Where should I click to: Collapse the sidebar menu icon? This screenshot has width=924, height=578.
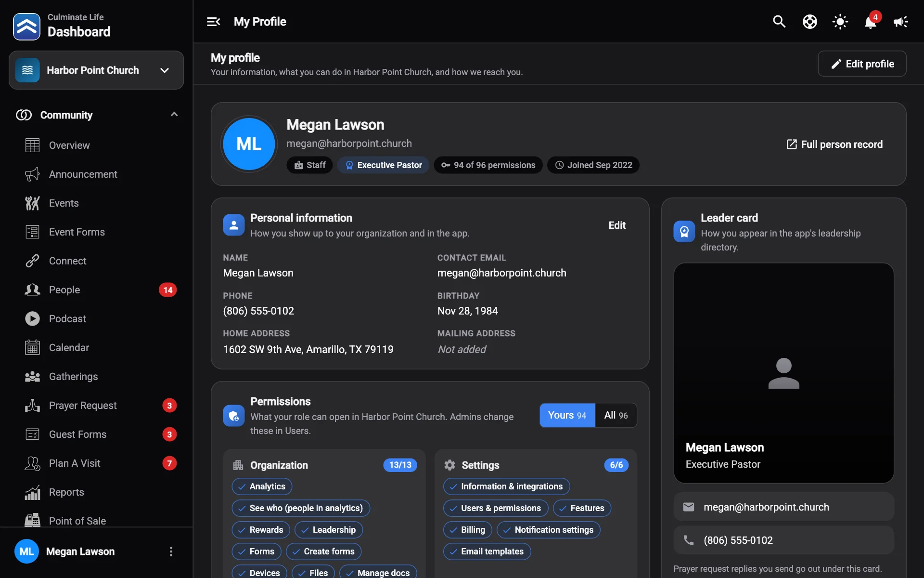(x=213, y=22)
